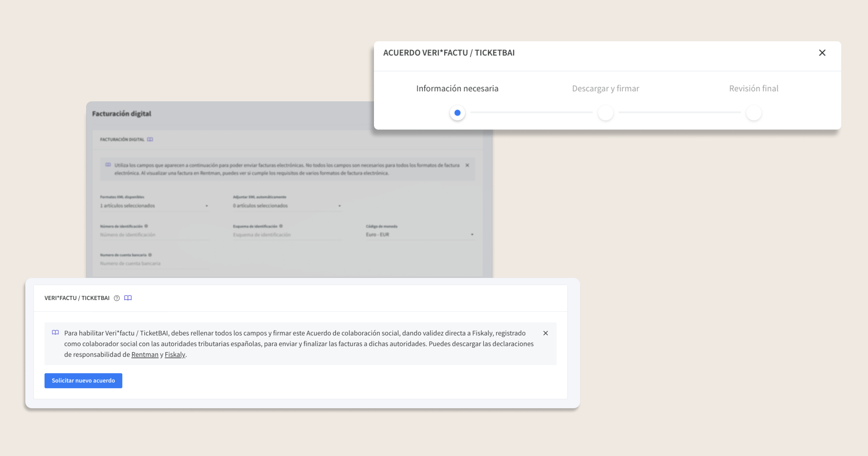Click the info icon beside Numero de cuenta bancaria label
868x456 pixels.
(150, 255)
